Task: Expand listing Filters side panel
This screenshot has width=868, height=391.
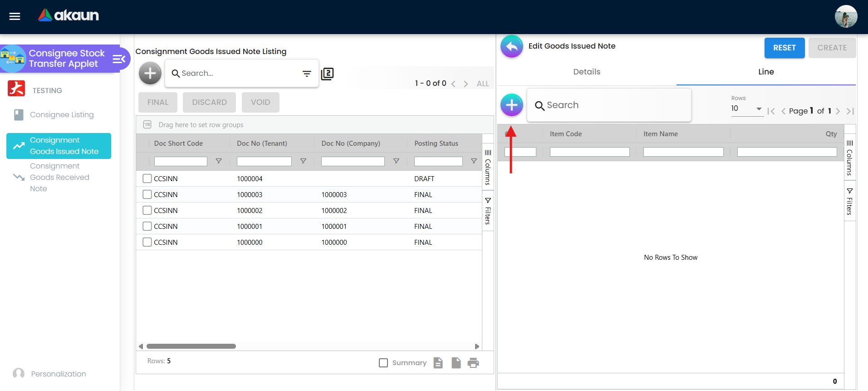Action: coord(488,211)
